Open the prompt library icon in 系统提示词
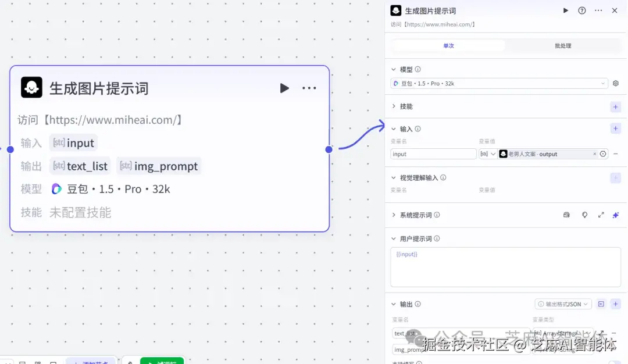 pos(566,215)
